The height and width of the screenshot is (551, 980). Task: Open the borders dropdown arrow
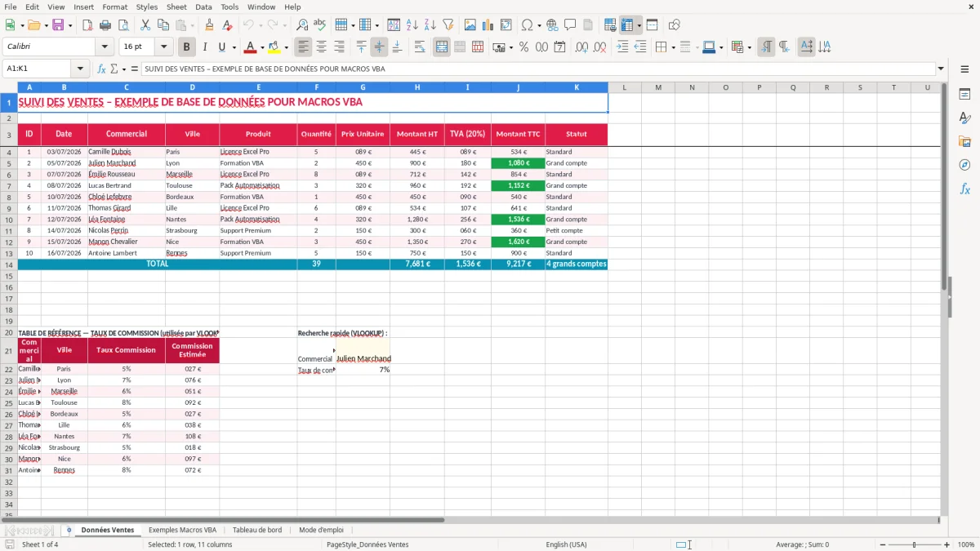[x=674, y=47]
